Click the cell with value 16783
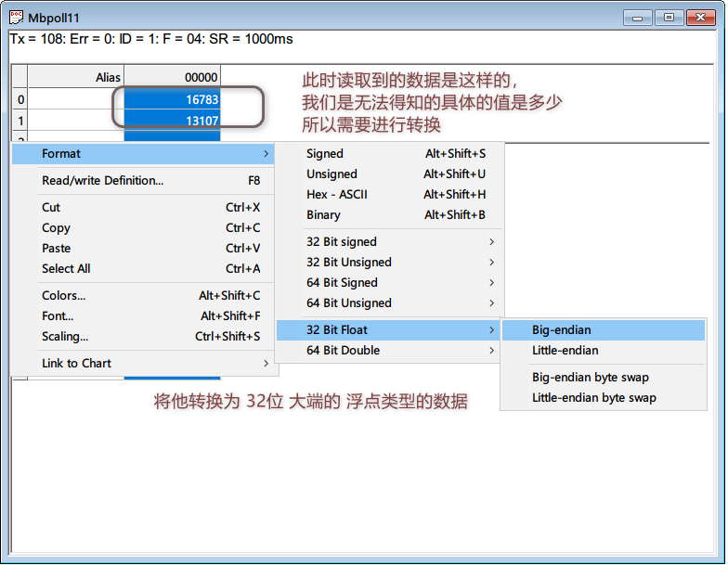Viewport: 728px width, 566px height. 173,99
